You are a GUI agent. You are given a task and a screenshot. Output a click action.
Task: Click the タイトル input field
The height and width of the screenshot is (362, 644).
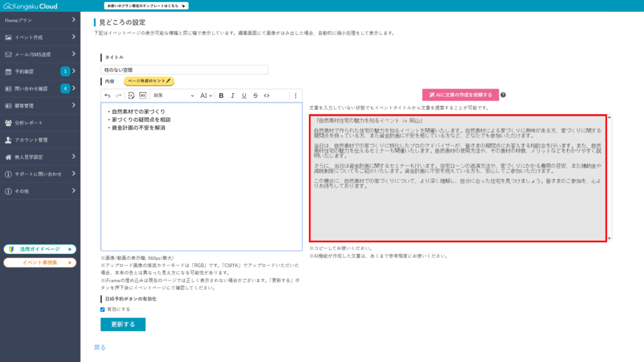click(x=184, y=70)
